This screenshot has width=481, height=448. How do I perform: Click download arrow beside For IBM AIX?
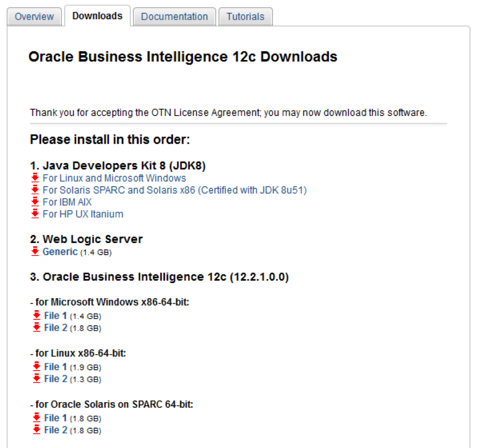pyautogui.click(x=35, y=201)
